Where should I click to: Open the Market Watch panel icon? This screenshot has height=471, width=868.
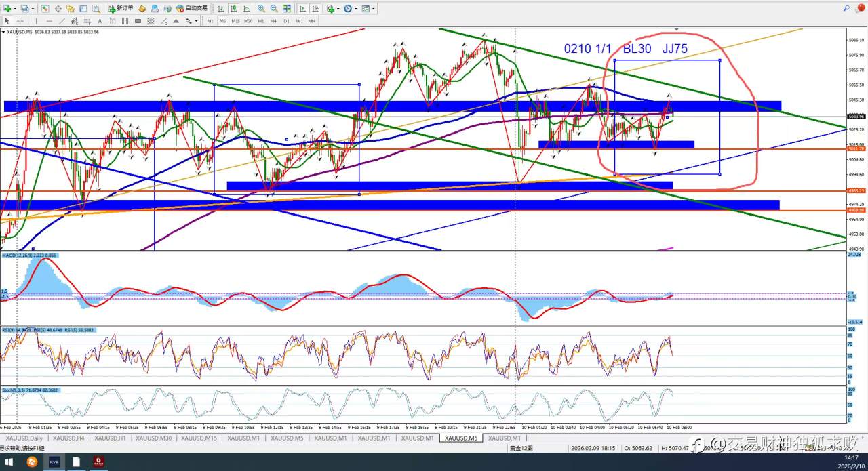click(45, 9)
